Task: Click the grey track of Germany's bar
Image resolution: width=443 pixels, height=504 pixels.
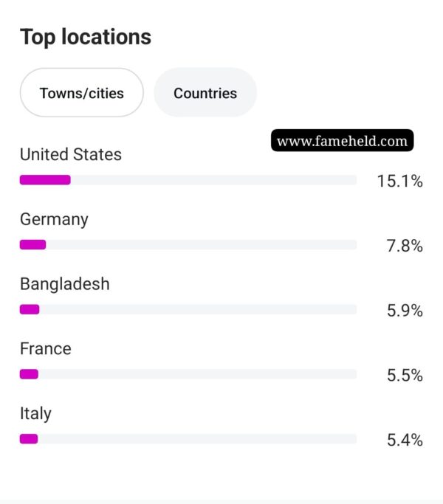Action: (x=202, y=244)
